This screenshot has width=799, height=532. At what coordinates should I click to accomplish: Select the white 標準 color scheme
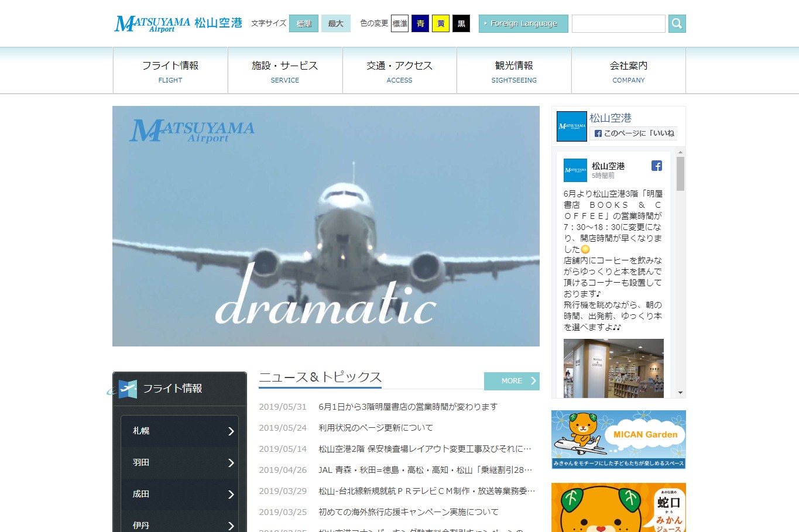(x=400, y=23)
